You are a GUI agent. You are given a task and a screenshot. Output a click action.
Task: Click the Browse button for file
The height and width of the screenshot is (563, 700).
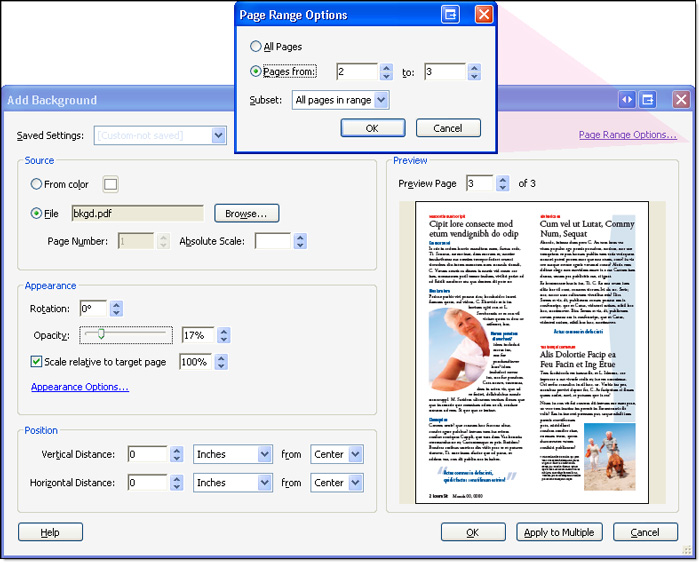tap(246, 213)
